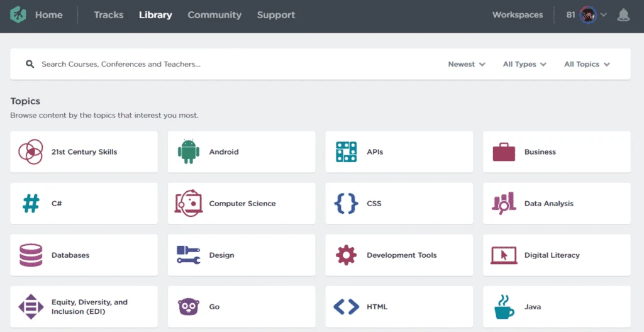
Task: Click the Data Analysis chart icon
Action: (x=504, y=203)
